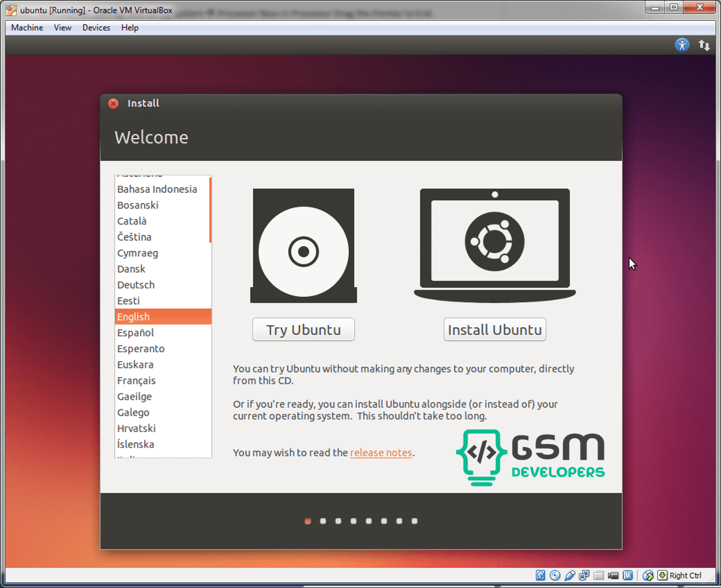Select Euskara language
Screen dimensions: 721x588
[163, 365]
